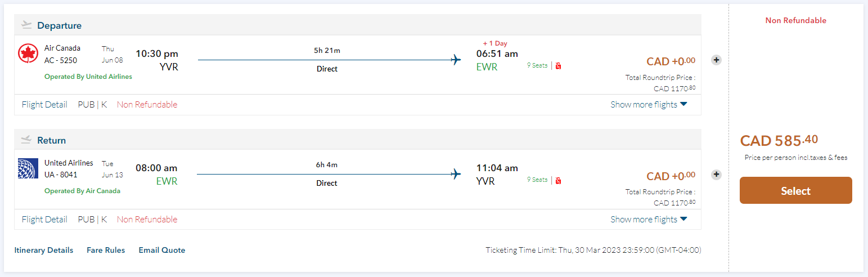Click the no-baggage icon on departure flight
The height and width of the screenshot is (277, 868).
click(558, 66)
